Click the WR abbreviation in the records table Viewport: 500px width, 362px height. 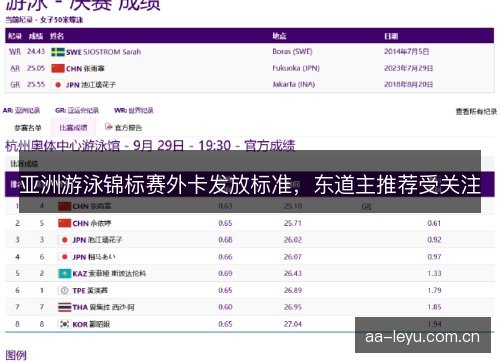pos(15,52)
